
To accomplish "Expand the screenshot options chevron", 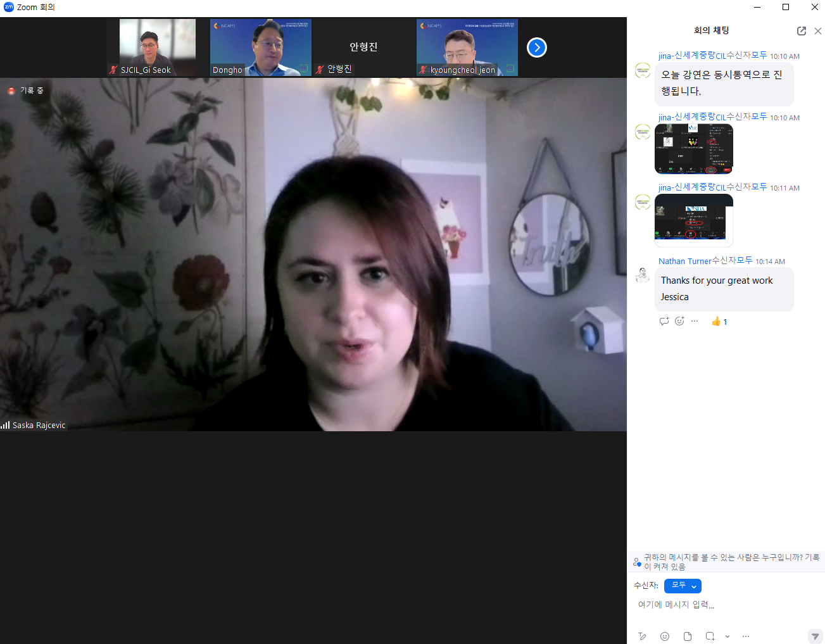I will point(727,636).
